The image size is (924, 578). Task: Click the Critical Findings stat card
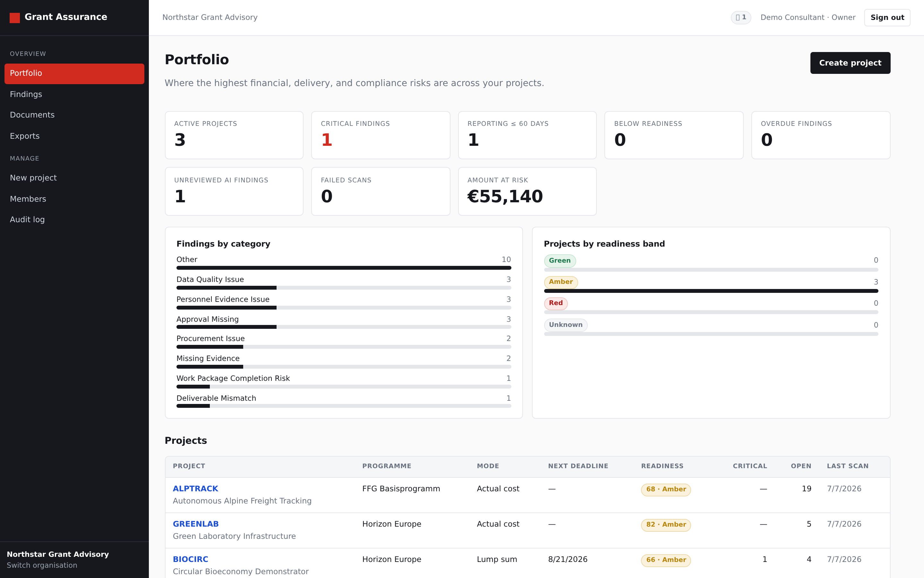coord(381,135)
